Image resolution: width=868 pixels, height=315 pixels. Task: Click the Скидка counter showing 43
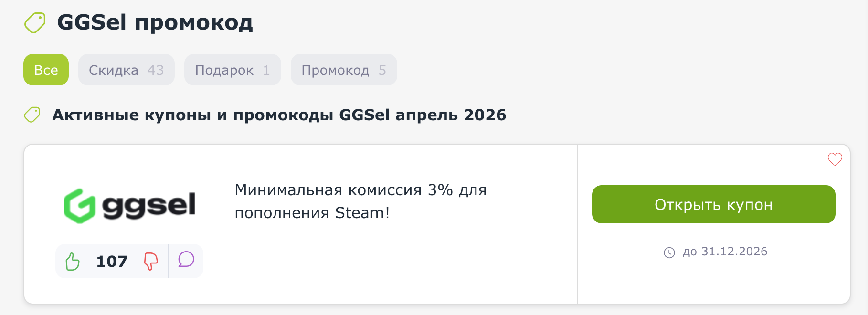158,70
